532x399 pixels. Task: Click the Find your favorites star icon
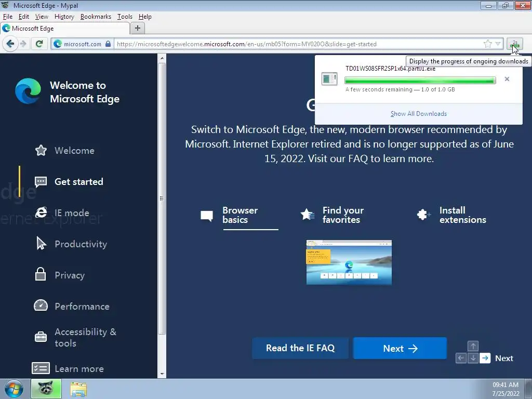pyautogui.click(x=308, y=215)
